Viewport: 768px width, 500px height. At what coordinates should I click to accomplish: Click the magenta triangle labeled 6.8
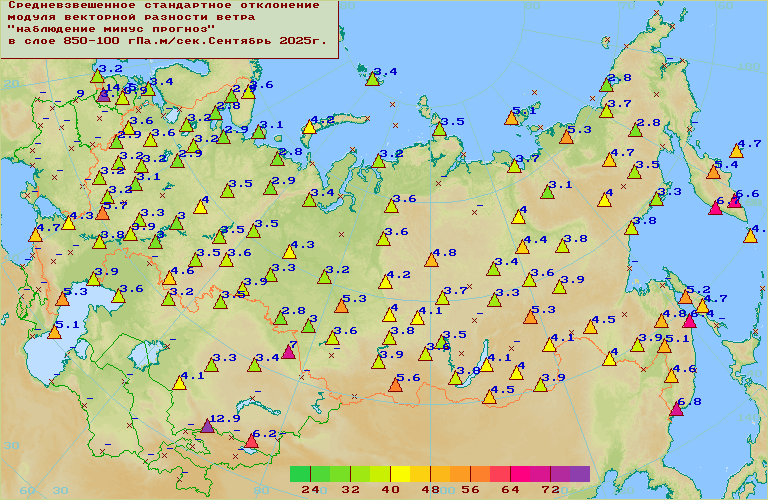click(676, 409)
